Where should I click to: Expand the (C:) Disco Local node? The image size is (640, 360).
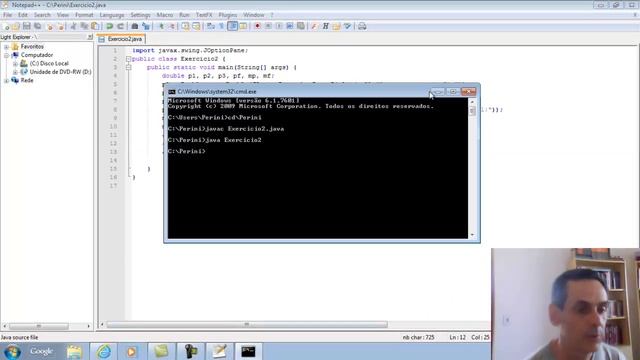tap(16, 64)
